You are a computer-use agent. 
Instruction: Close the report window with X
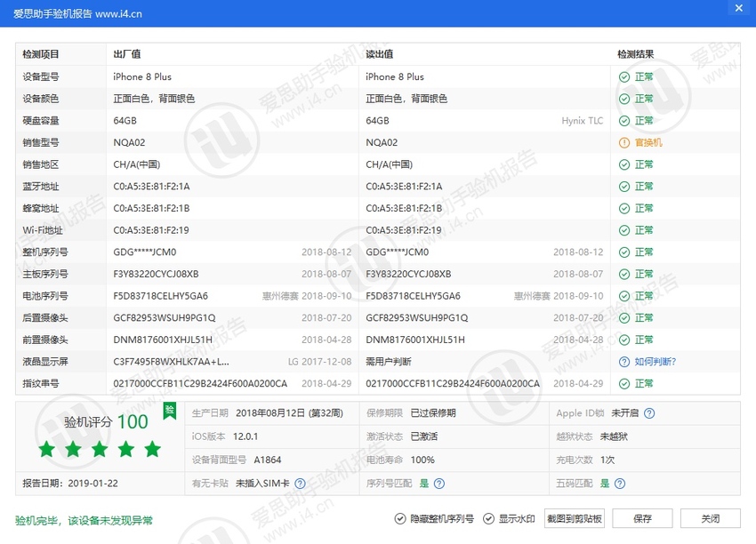click(x=738, y=8)
